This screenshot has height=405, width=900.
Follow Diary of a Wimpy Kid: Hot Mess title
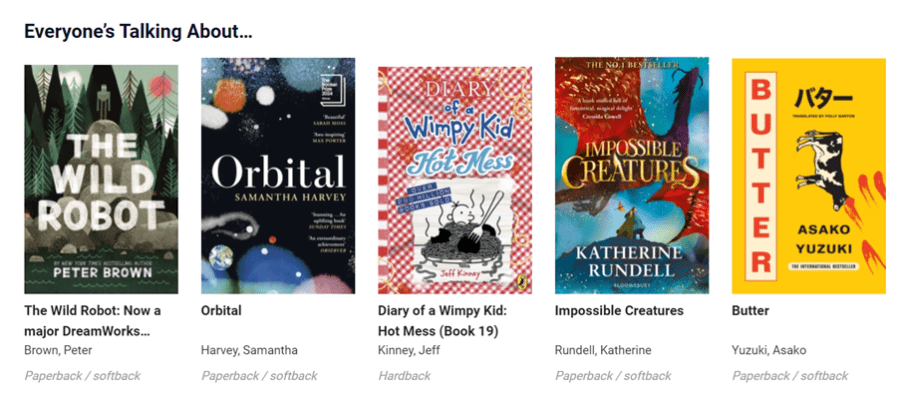point(443,321)
